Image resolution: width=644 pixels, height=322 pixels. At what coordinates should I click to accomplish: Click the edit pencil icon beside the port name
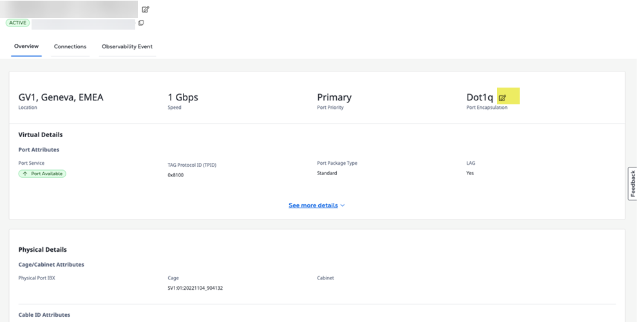pos(146,10)
